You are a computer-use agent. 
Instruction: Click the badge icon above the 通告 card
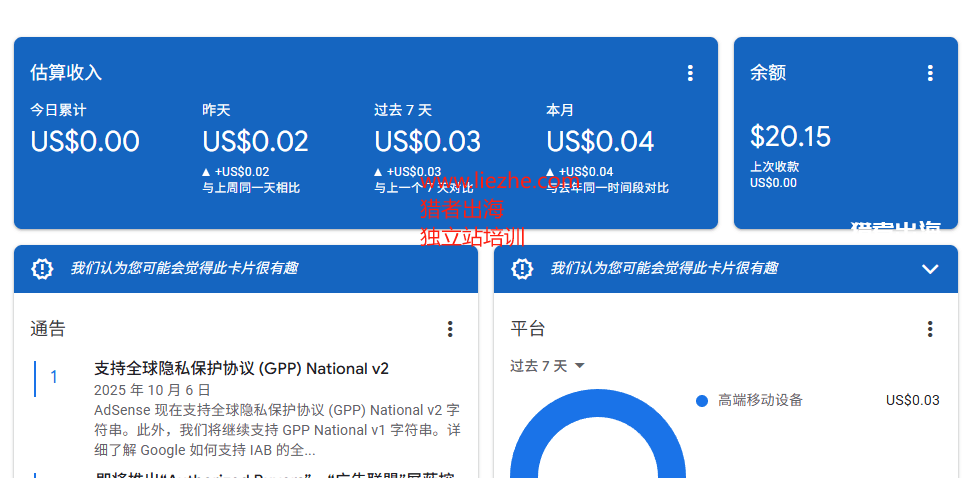point(42,268)
